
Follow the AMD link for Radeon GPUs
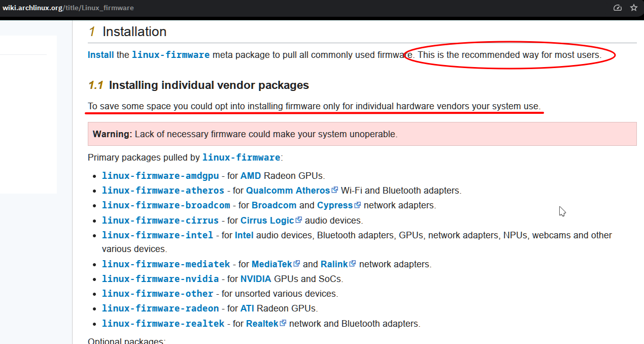point(251,176)
